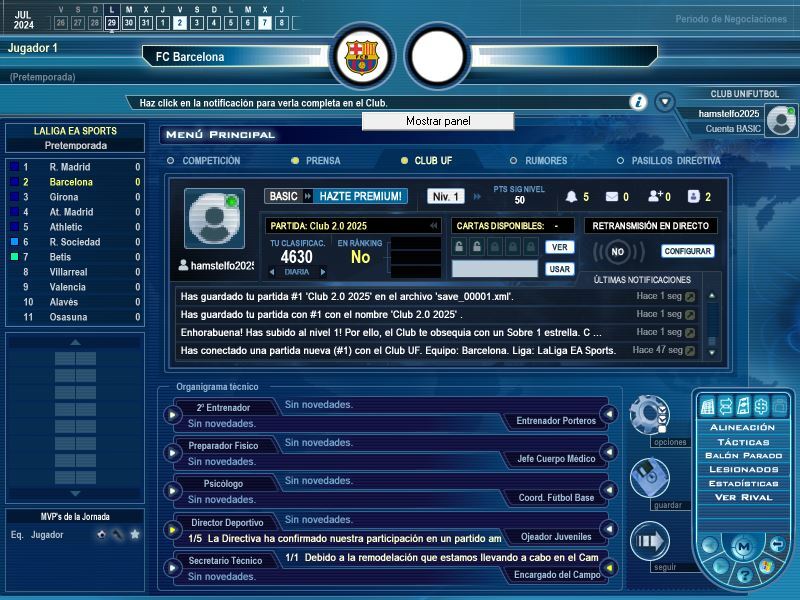Click the Hazte Premium button

click(361, 196)
